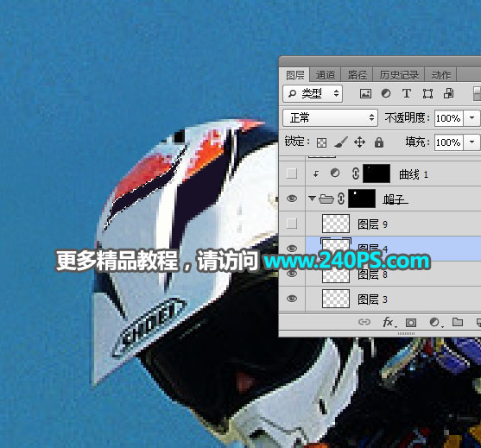Filter for smart objects icon
The width and height of the screenshot is (481, 448).
click(x=448, y=93)
